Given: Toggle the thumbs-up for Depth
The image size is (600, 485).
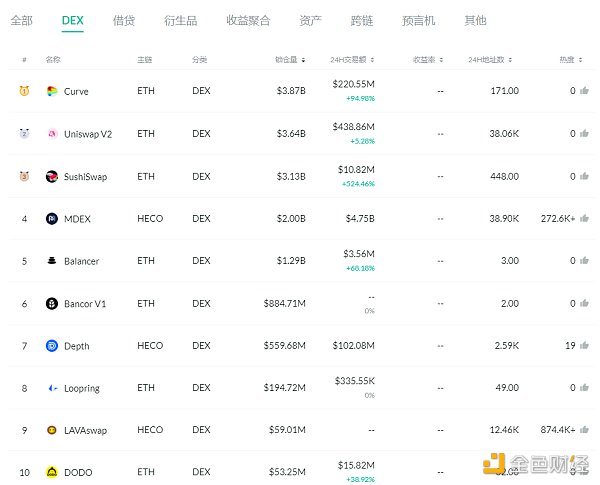Looking at the screenshot, I should [x=585, y=346].
